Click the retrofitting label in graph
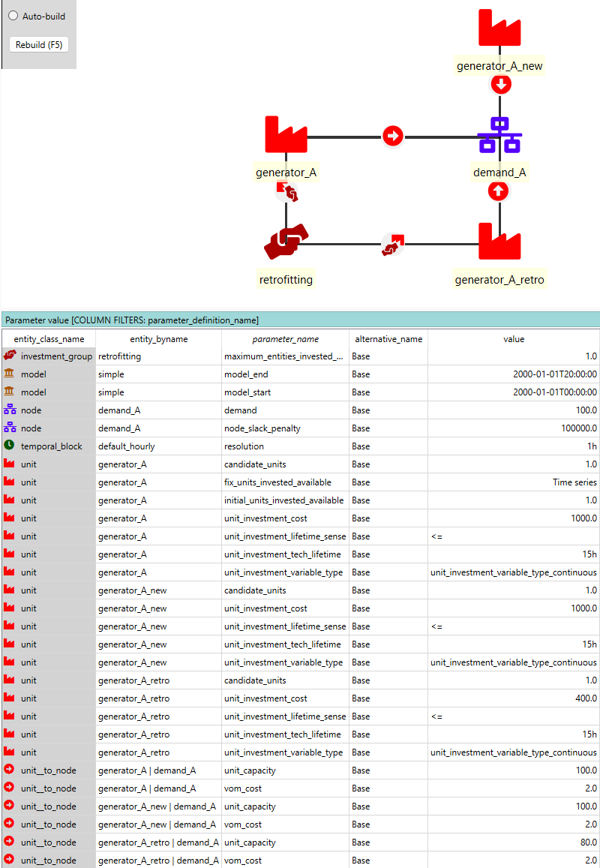600x868 pixels. [x=286, y=280]
